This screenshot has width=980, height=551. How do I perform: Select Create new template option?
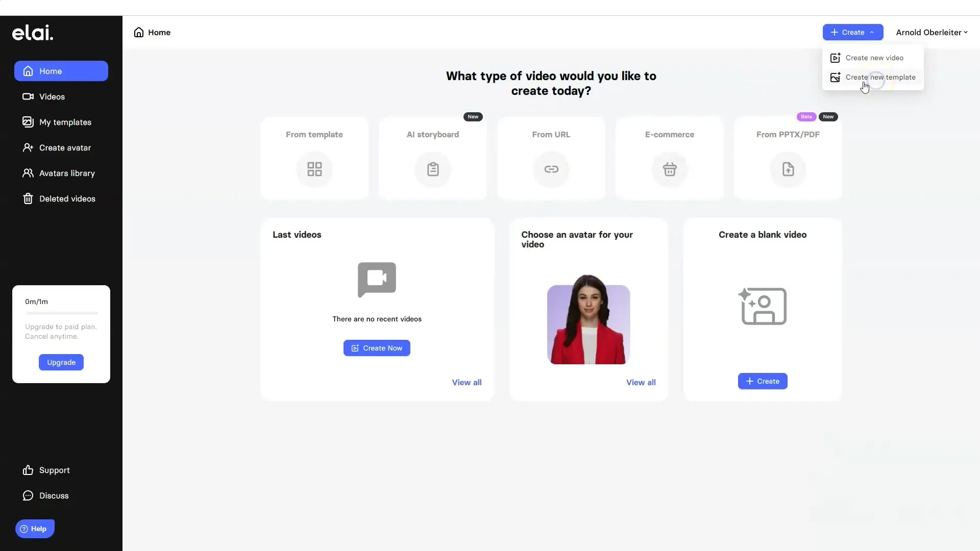(x=880, y=77)
